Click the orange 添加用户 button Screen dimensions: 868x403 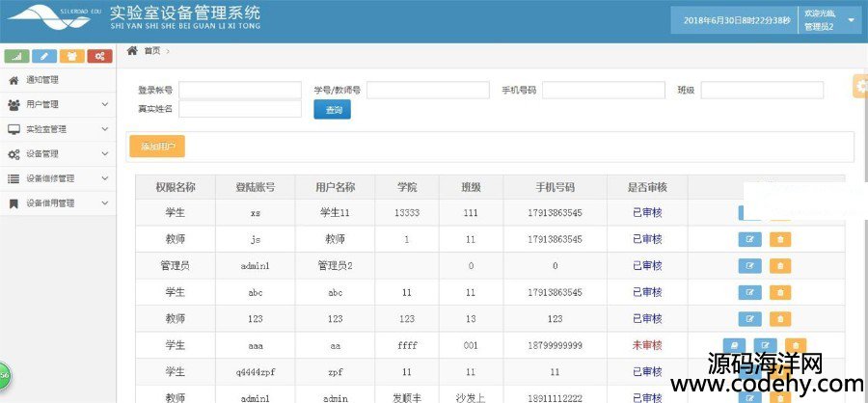tap(157, 147)
